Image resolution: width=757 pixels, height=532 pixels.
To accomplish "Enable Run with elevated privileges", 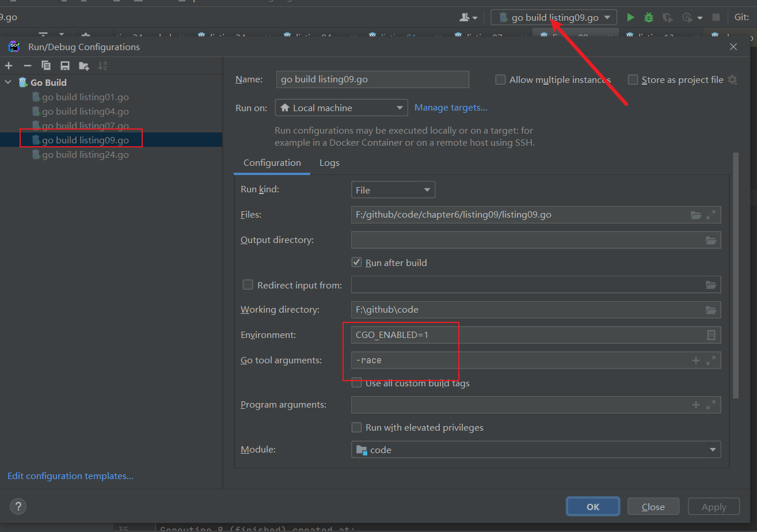I will point(357,427).
